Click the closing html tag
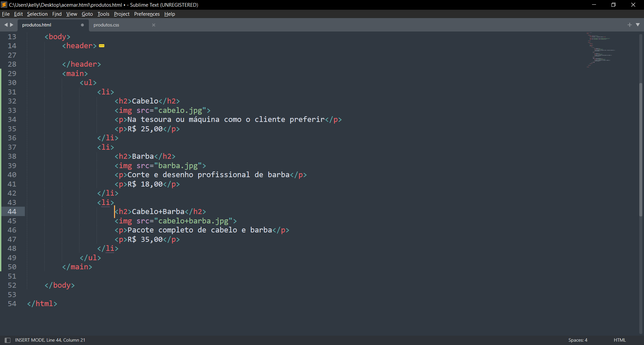644x345 pixels. (42, 304)
